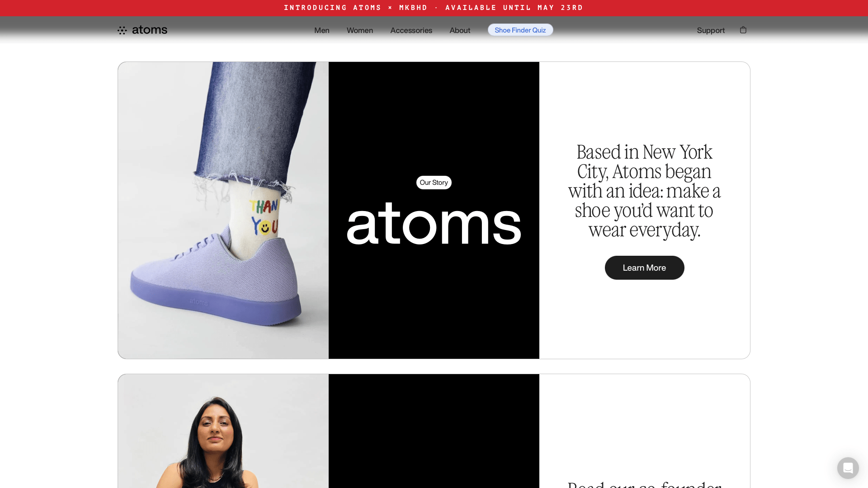This screenshot has width=868, height=488.
Task: Start the Shoe Finder Quiz
Action: click(520, 30)
